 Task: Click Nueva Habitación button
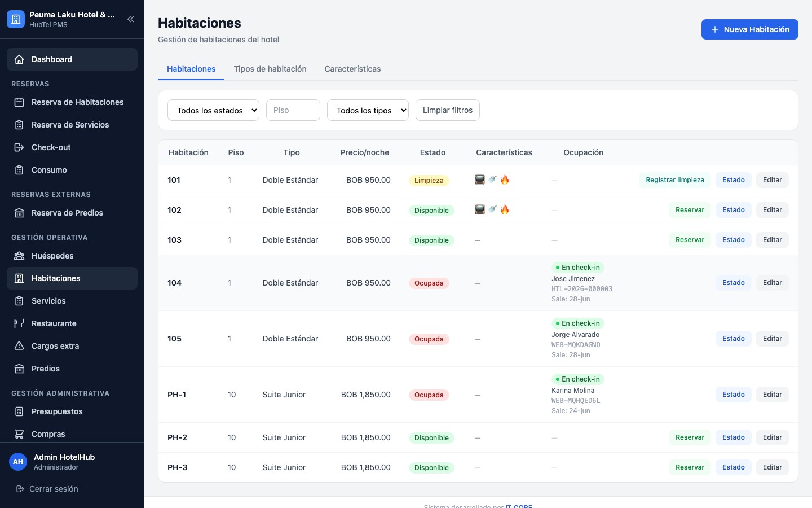(750, 29)
